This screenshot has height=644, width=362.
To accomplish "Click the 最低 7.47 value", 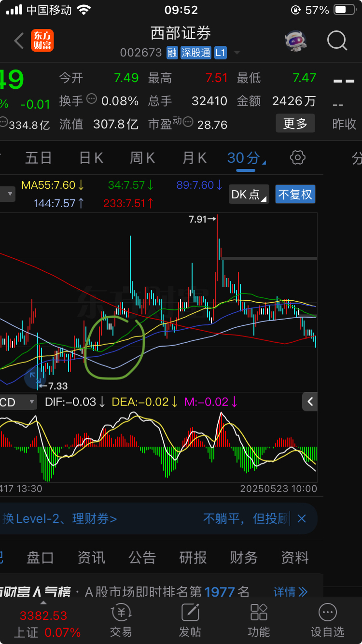I will pyautogui.click(x=304, y=78).
